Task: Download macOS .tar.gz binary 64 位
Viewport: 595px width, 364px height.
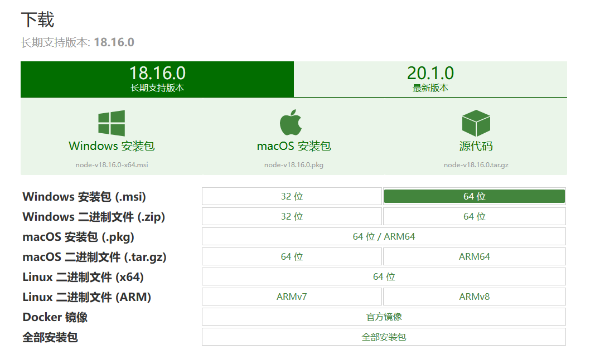Action: (x=292, y=257)
